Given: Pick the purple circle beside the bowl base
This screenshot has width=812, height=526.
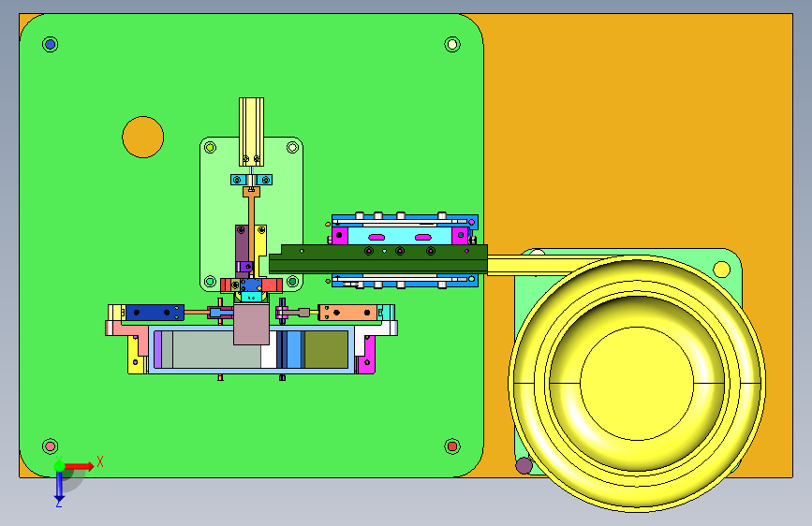Looking at the screenshot, I should (524, 465).
